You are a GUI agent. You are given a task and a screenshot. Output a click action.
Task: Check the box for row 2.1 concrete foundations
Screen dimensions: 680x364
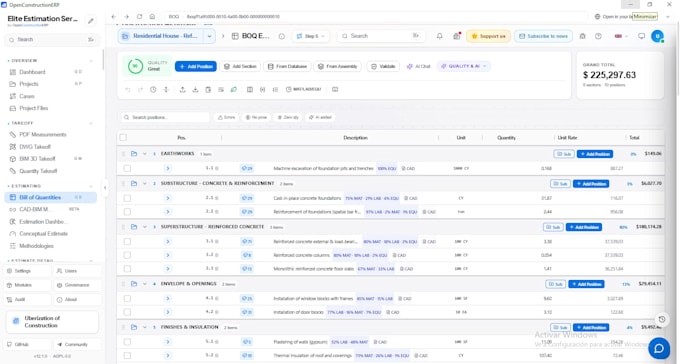[127, 198]
